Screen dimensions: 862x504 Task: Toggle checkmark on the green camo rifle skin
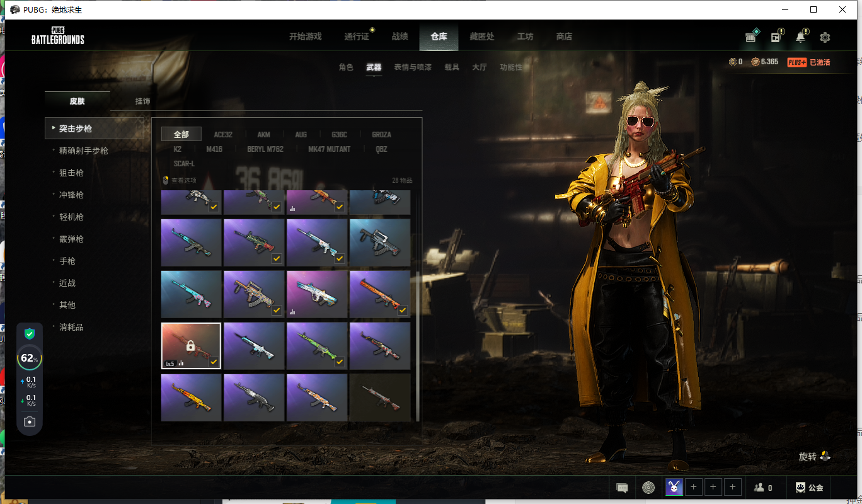point(340,362)
